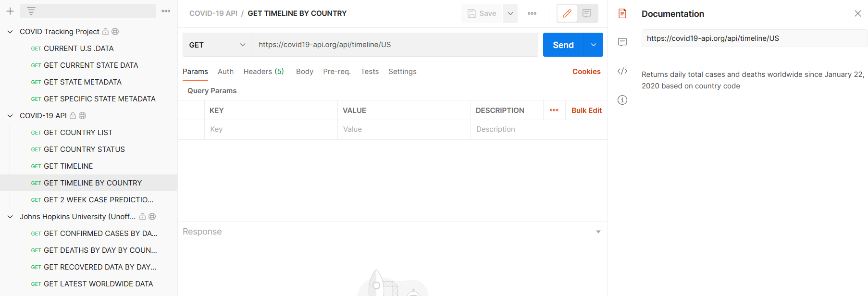Click lock icon beside COVID-19 API collection
Viewport: 868px width, 296px height.
click(73, 116)
